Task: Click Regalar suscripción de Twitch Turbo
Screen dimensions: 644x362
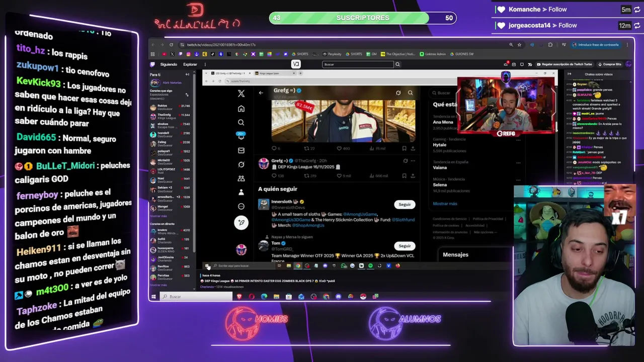Action: [565, 64]
